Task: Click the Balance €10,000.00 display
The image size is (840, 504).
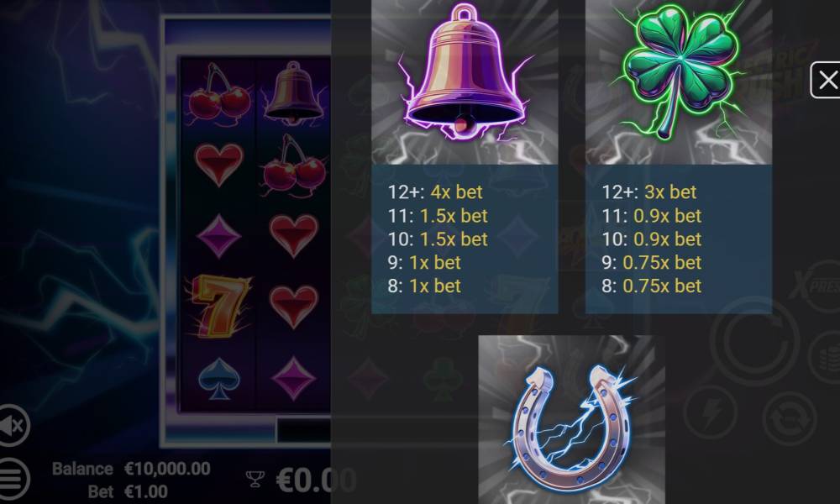Action: [x=131, y=469]
